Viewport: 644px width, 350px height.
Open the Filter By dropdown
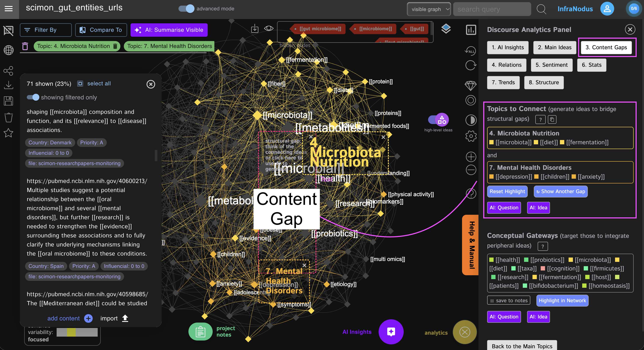[46, 30]
